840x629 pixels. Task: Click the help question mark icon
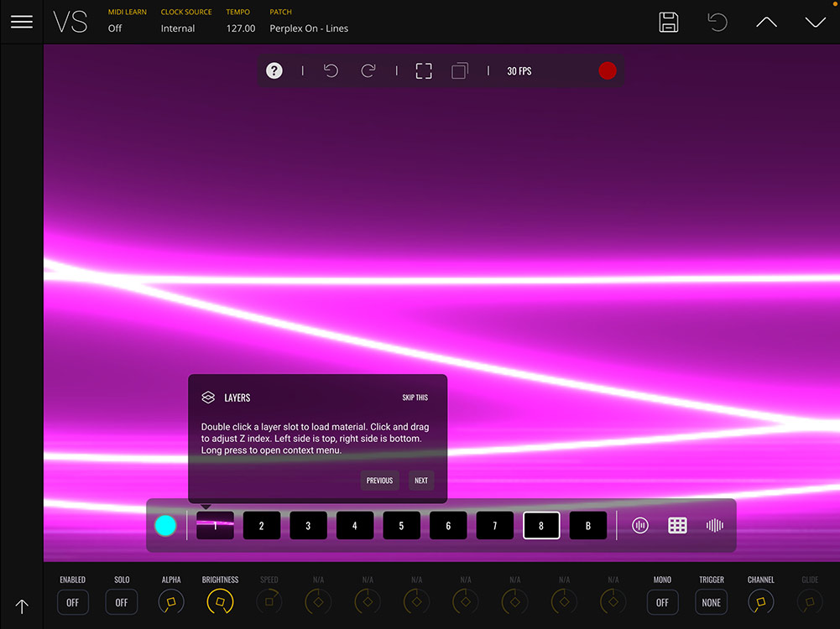click(274, 71)
